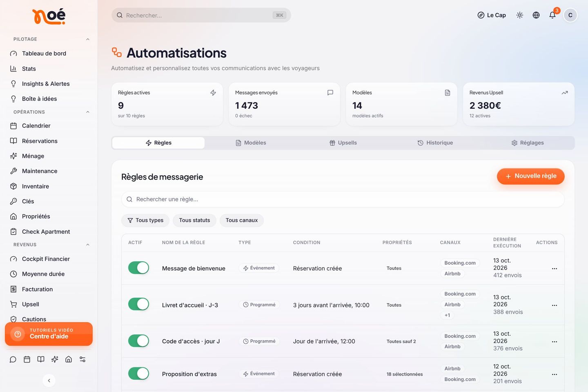This screenshot has height=392, width=588.
Task: Open actions menu for Code d'accès jour J
Action: tap(555, 341)
